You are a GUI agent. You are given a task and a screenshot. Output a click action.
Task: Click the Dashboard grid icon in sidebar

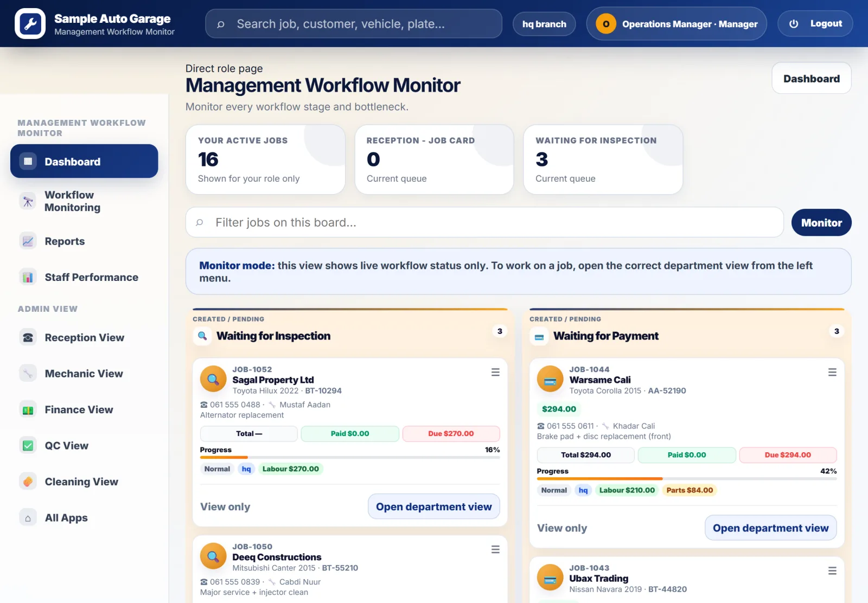point(28,161)
